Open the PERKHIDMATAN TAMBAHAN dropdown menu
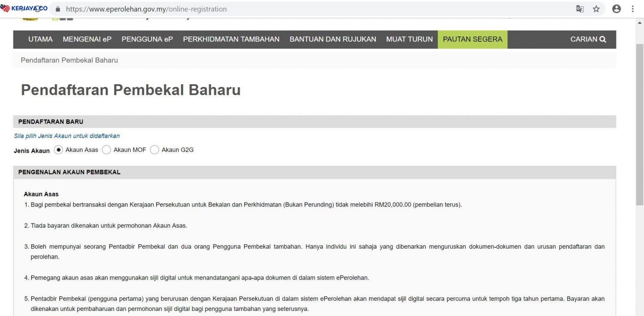Viewport: 644px width, 316px height. [x=231, y=39]
